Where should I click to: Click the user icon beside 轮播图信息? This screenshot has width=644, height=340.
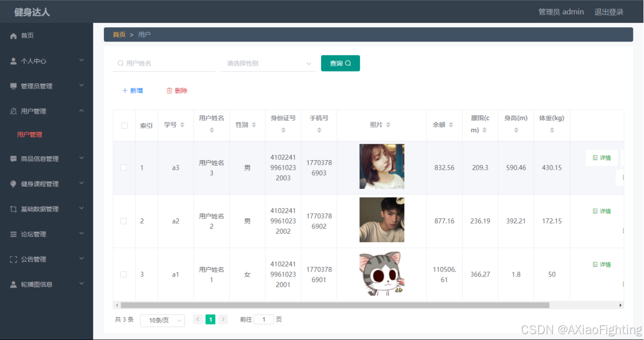pos(14,284)
